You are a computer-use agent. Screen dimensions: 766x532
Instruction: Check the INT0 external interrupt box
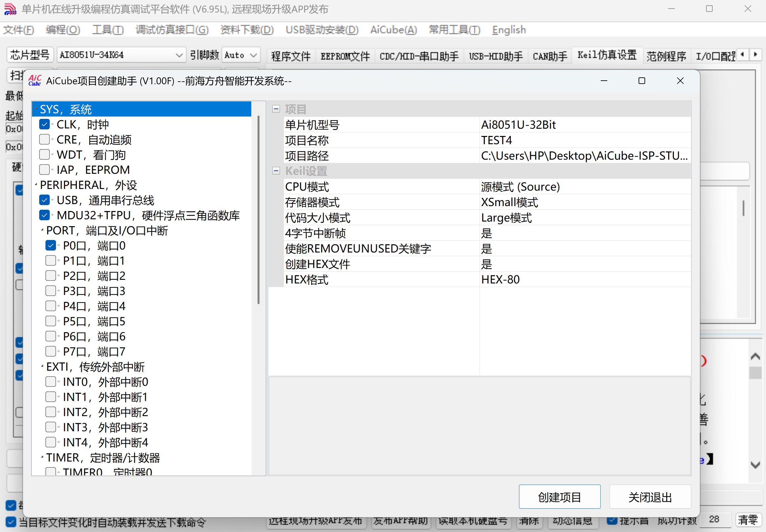pos(51,382)
